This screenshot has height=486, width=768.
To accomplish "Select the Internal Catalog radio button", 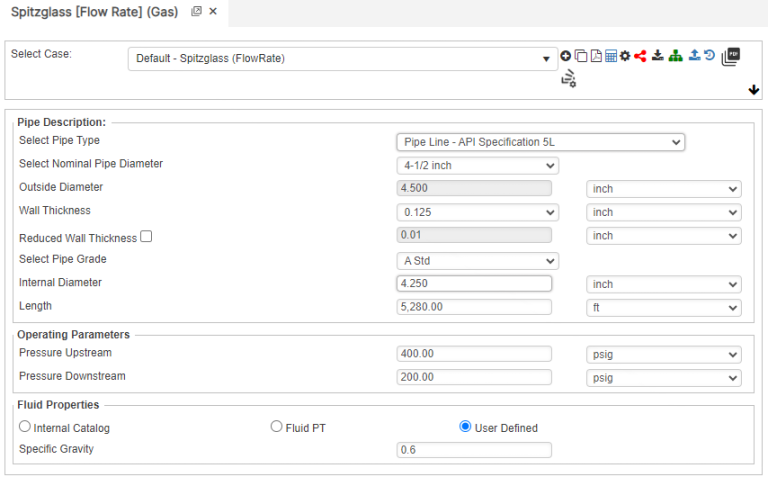I will pyautogui.click(x=25, y=427).
